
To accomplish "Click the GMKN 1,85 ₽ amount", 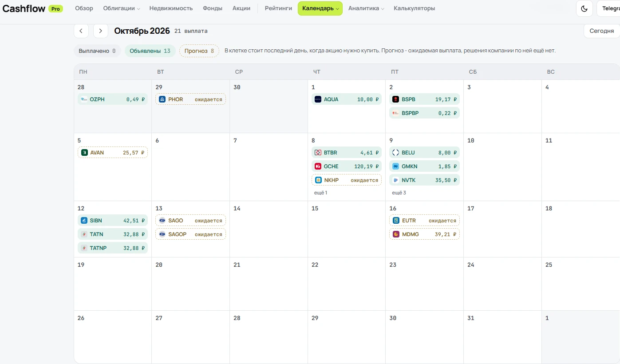I will pos(448,166).
